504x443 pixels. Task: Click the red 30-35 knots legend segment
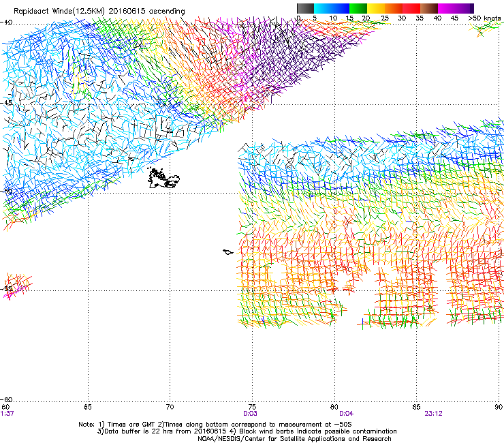click(x=411, y=8)
